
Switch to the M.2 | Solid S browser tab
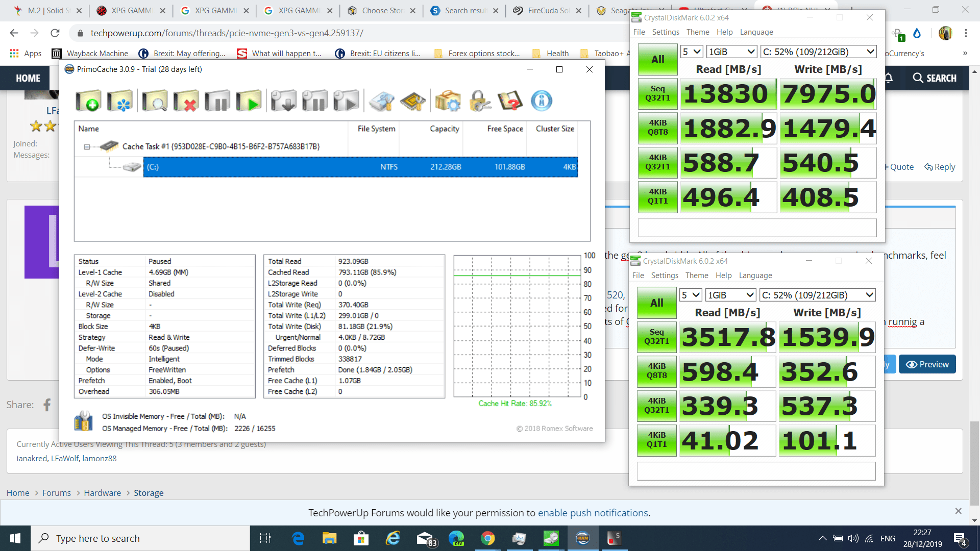point(47,10)
